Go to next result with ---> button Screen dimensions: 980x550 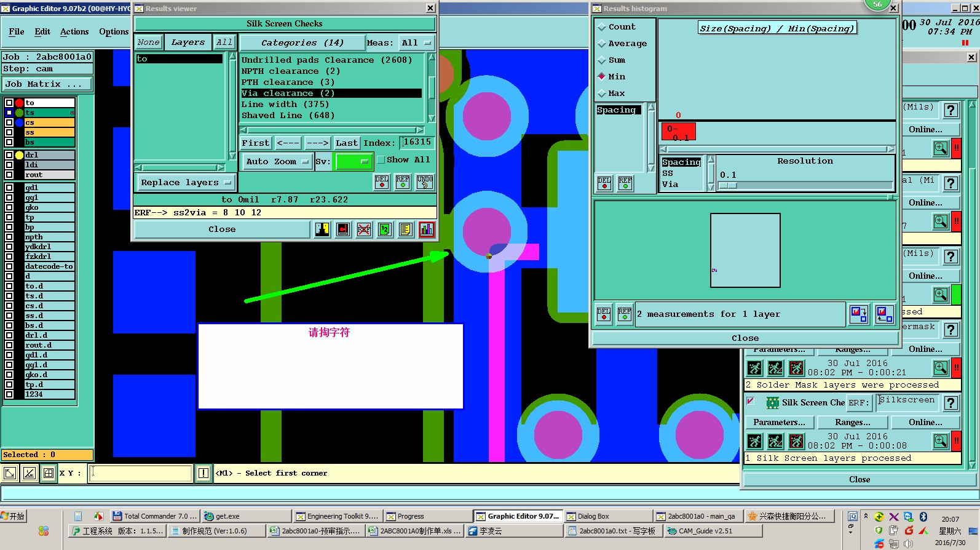coord(318,143)
